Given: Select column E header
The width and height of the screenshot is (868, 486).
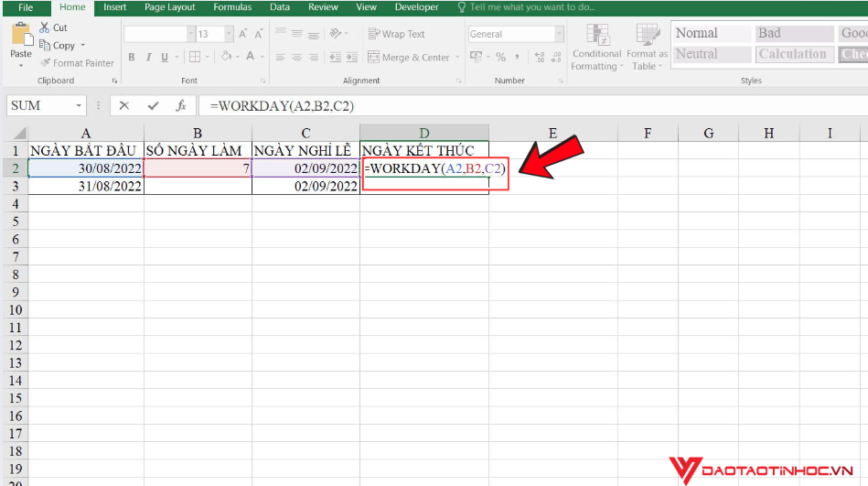Looking at the screenshot, I should 552,133.
